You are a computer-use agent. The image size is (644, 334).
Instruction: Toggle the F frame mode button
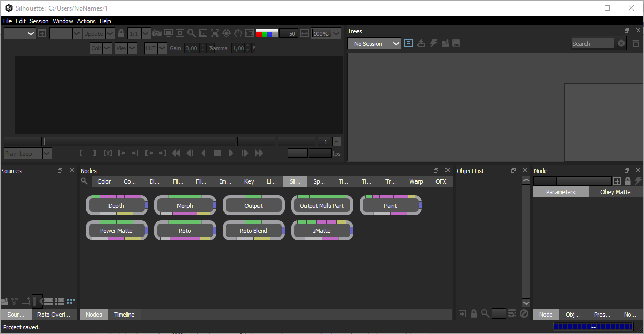click(336, 141)
